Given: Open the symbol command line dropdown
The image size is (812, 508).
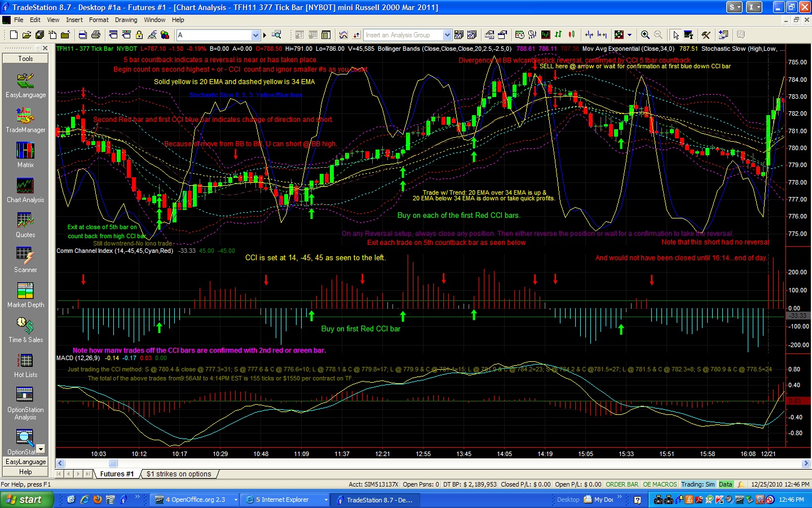Looking at the screenshot, I should (255, 35).
